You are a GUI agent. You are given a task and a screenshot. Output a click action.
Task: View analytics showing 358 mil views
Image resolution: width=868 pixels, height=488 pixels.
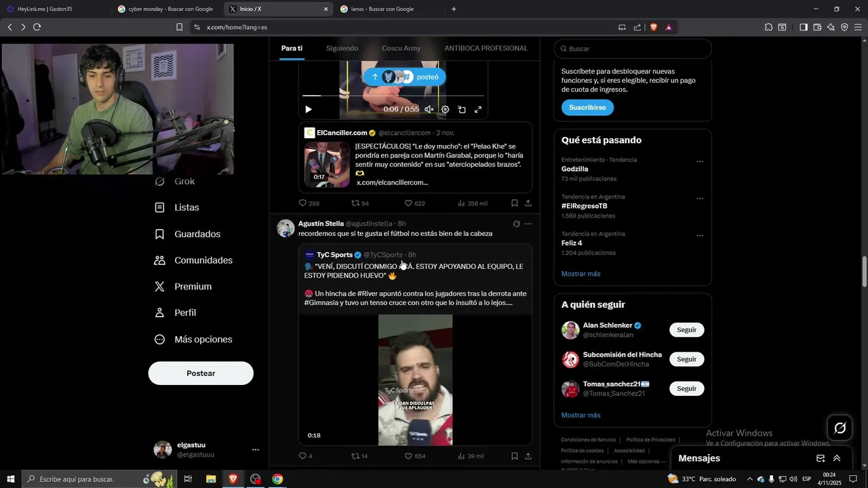472,203
